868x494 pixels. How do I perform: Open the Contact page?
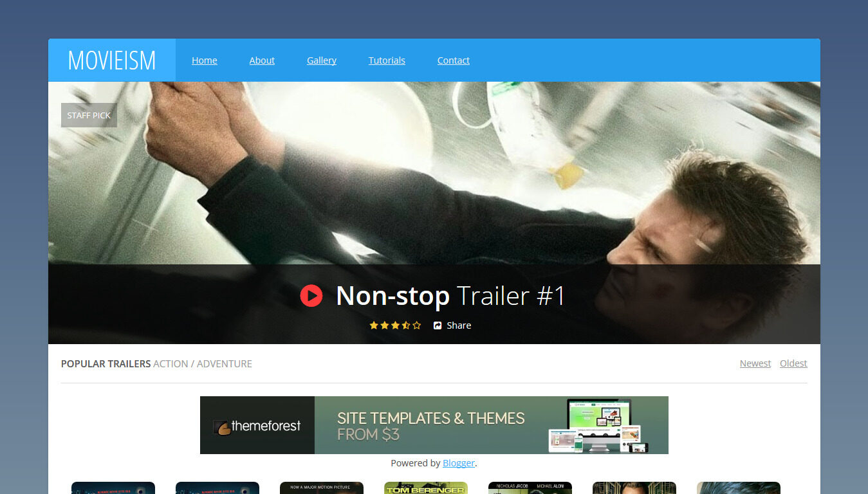pyautogui.click(x=454, y=60)
